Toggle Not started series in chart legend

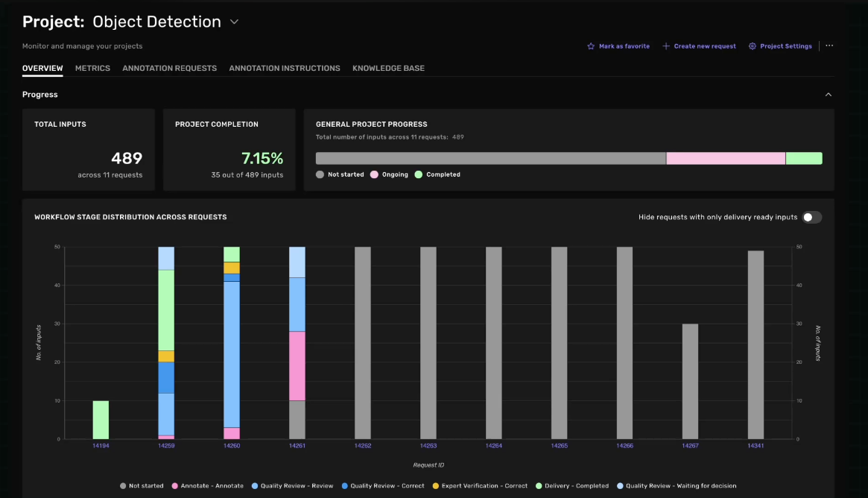tap(142, 486)
